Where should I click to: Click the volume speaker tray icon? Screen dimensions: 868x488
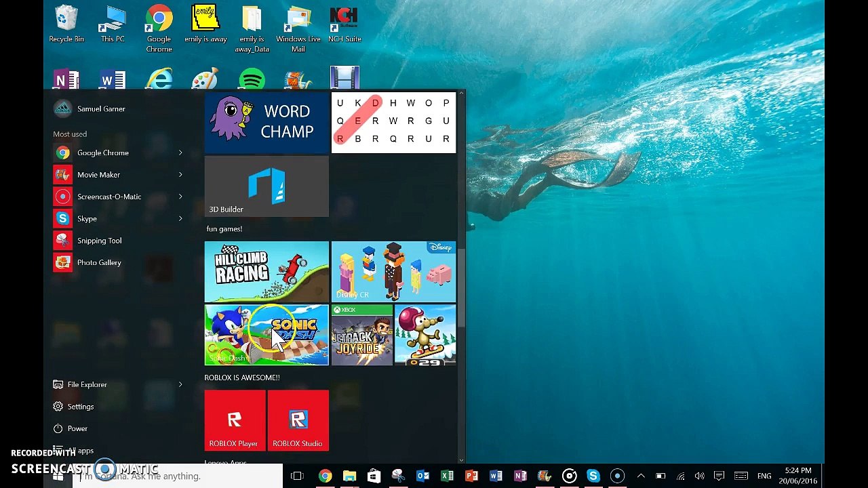click(700, 476)
